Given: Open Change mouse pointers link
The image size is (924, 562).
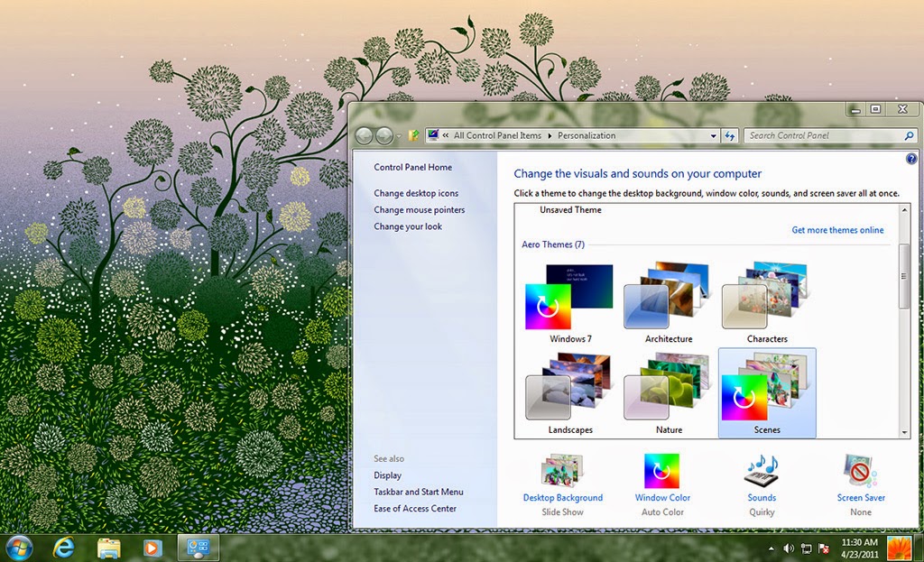Looking at the screenshot, I should (x=419, y=209).
